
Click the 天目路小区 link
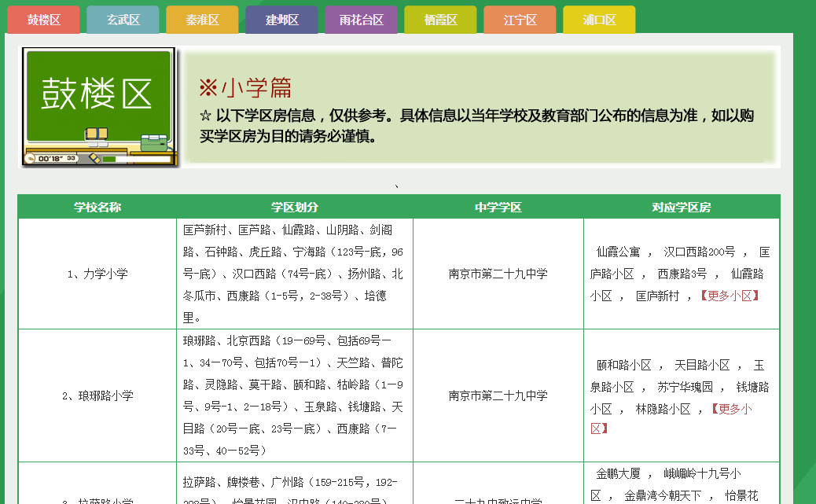(702, 366)
